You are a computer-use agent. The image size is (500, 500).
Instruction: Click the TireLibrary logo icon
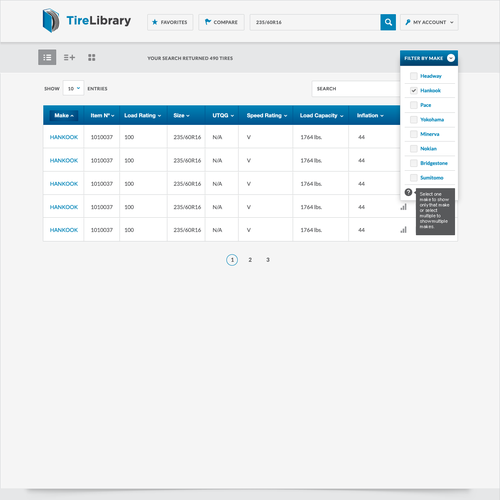tap(51, 21)
